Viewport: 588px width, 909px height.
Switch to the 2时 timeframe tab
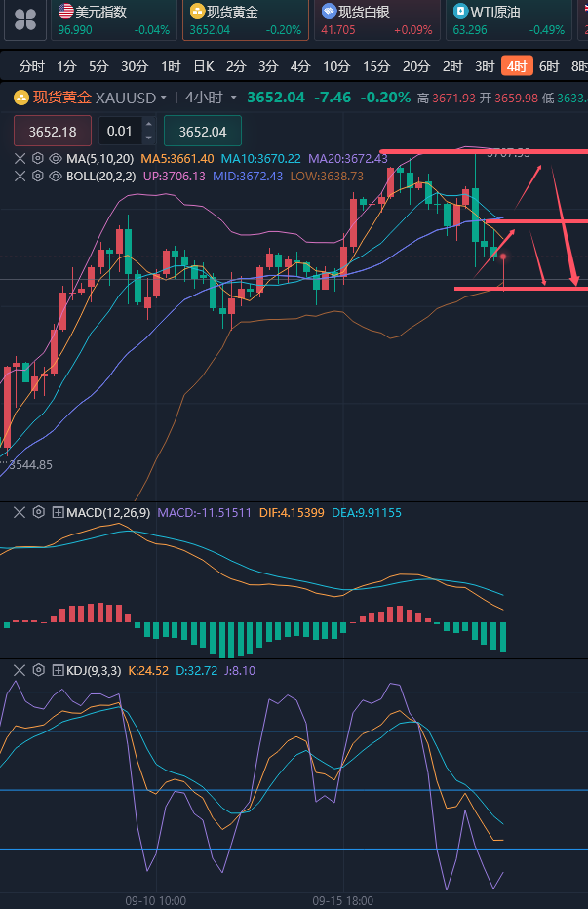click(452, 66)
